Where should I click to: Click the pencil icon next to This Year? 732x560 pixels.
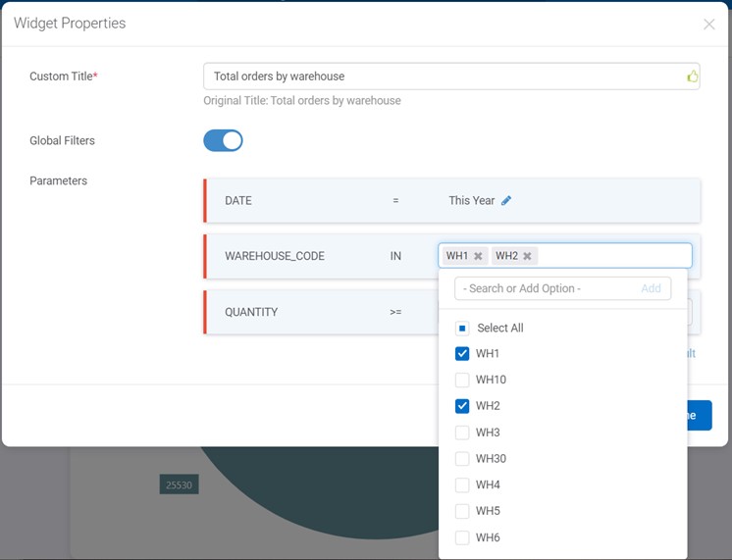[506, 201]
